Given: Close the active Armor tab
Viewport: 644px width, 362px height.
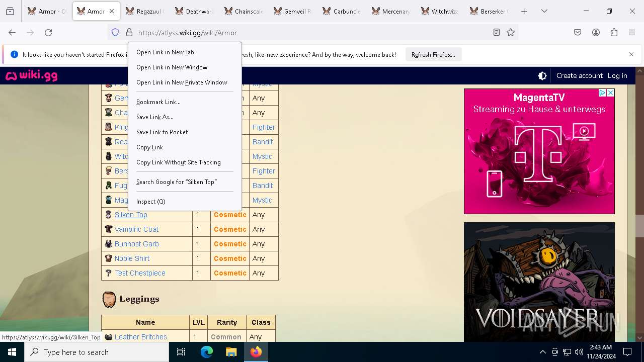Looking at the screenshot, I should click(x=112, y=11).
